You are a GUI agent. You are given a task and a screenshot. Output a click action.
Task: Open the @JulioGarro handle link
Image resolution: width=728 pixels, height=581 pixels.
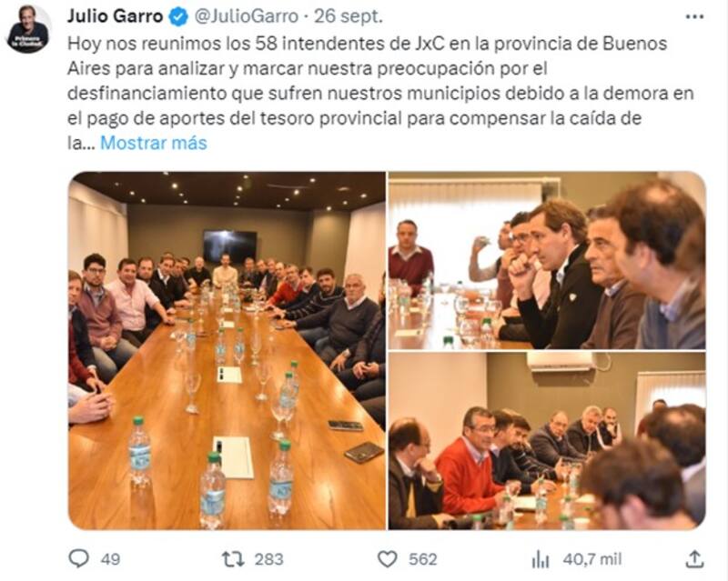246,16
